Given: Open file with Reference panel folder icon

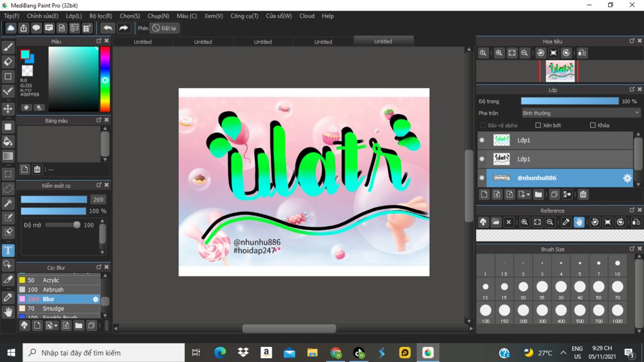Looking at the screenshot, I should [496, 222].
